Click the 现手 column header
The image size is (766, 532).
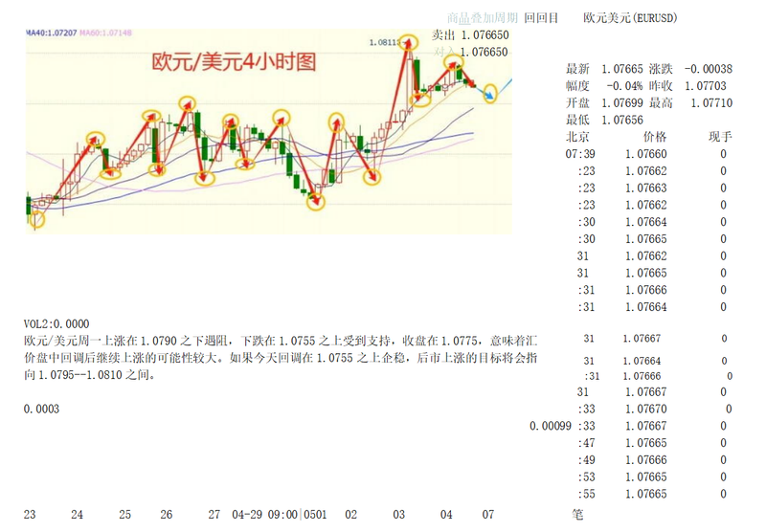pyautogui.click(x=720, y=137)
